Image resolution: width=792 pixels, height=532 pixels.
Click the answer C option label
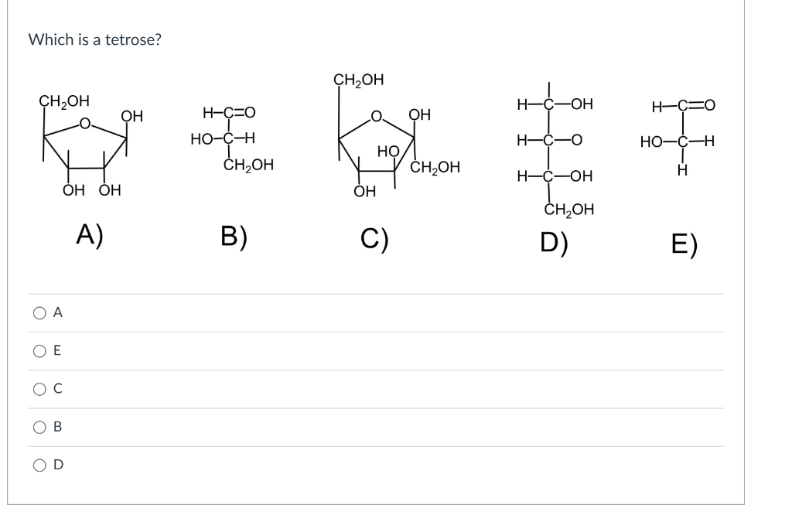coord(57,389)
